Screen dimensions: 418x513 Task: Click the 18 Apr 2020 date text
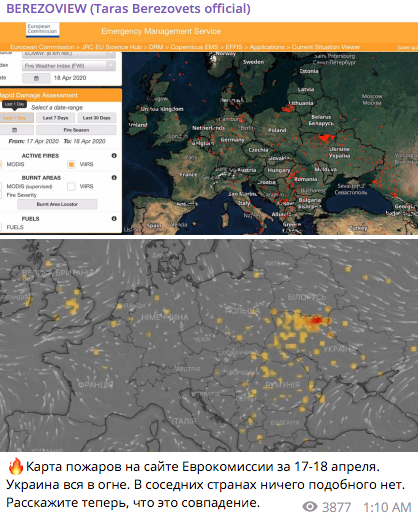pos(70,78)
